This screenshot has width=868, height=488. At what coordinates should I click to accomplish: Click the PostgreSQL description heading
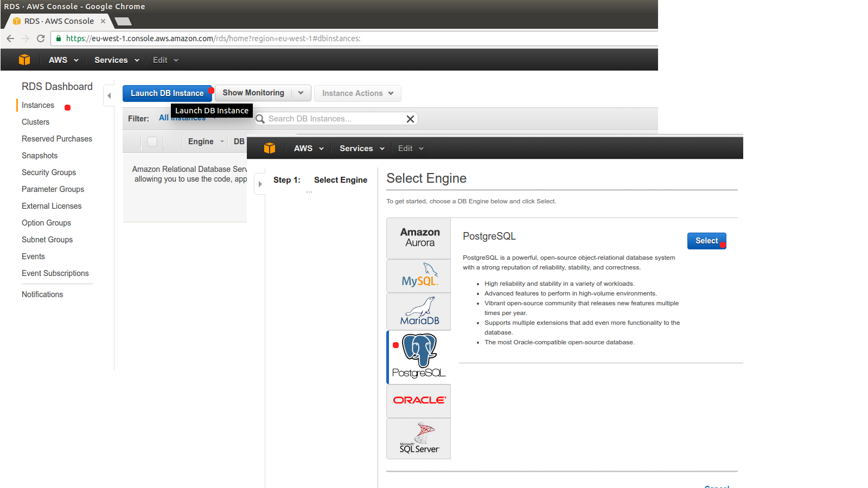489,236
